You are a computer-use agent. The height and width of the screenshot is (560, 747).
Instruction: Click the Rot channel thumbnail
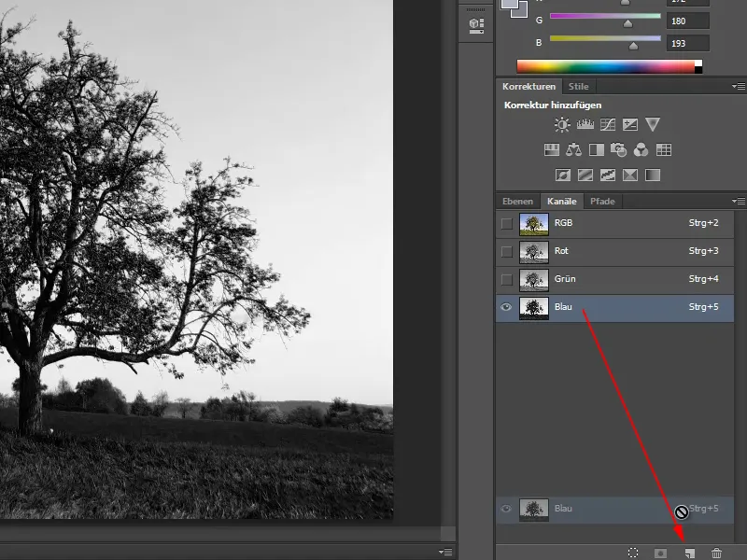(x=533, y=252)
